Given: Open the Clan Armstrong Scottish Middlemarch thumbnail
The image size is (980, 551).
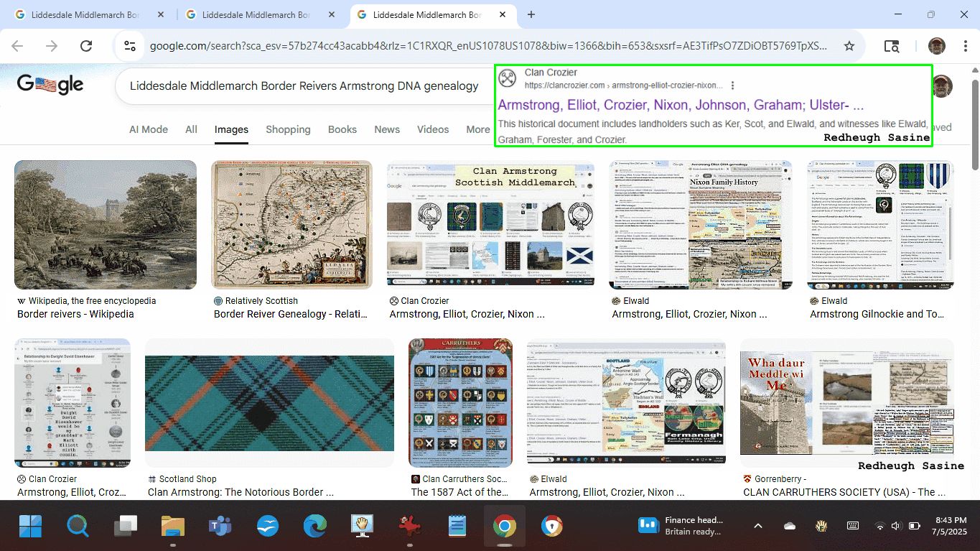Looking at the screenshot, I should tap(491, 225).
